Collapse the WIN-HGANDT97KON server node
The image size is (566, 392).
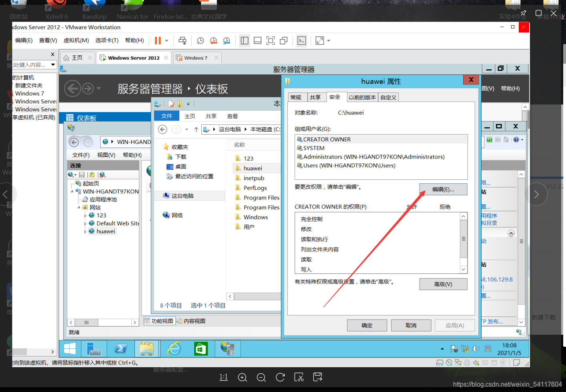72,191
